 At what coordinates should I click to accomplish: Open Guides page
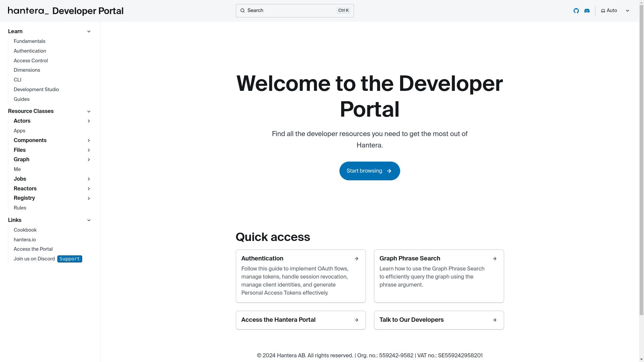coord(21,99)
